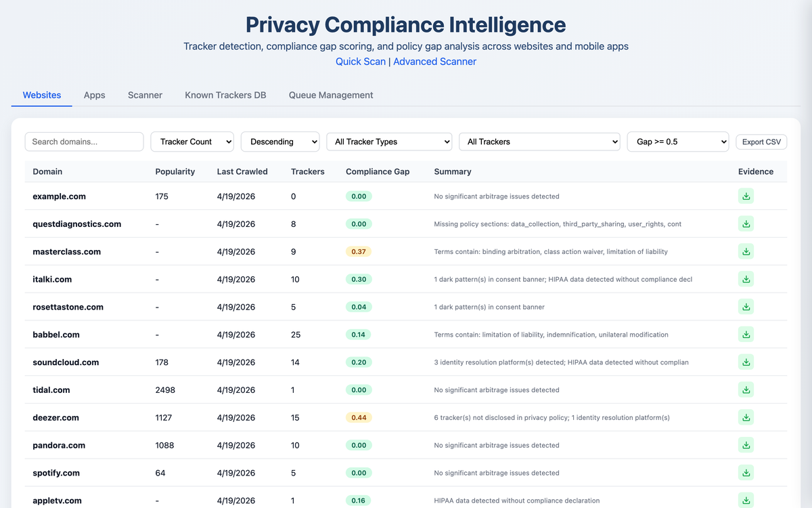
Task: Download evidence for deezer.com
Action: pos(746,417)
